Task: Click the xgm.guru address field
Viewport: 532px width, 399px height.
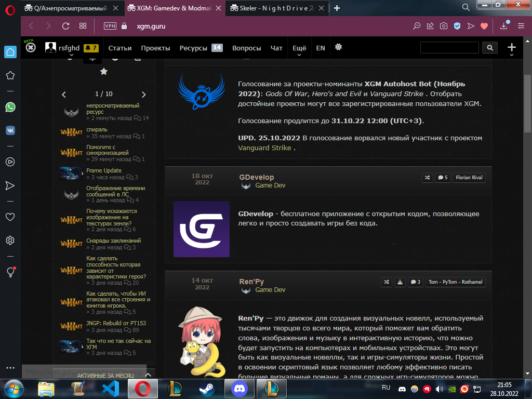Action: pos(151,26)
